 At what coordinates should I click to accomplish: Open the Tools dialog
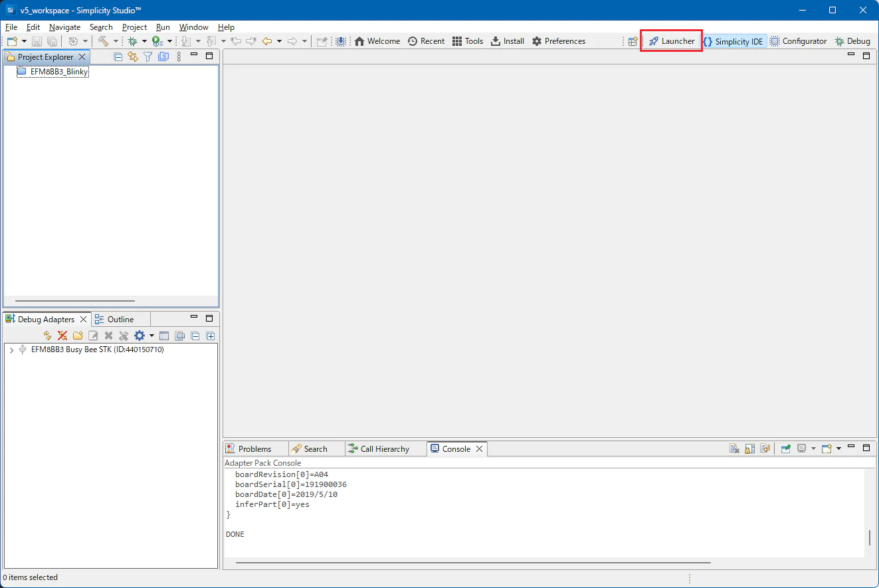point(468,41)
